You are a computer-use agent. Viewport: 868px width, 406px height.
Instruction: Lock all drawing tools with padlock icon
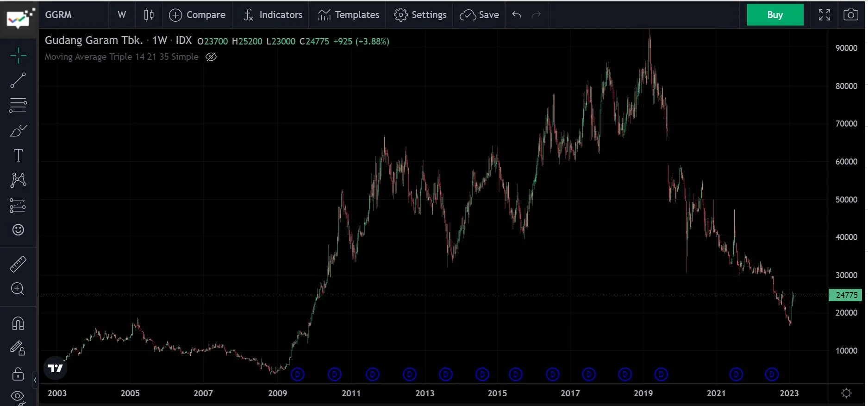click(18, 374)
